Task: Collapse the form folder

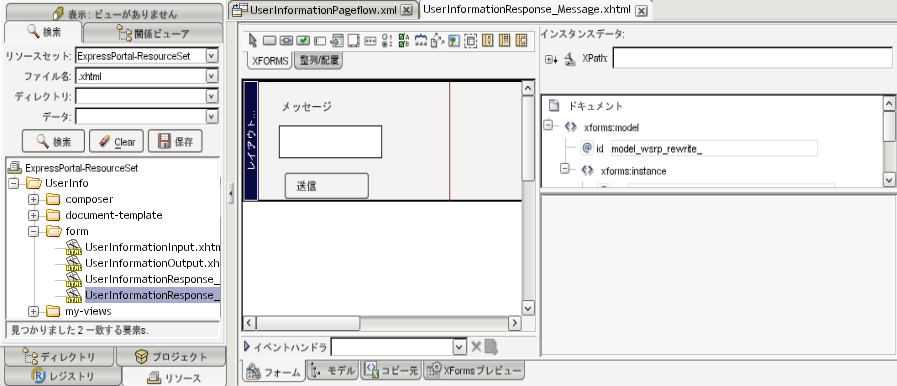Action: click(x=33, y=232)
